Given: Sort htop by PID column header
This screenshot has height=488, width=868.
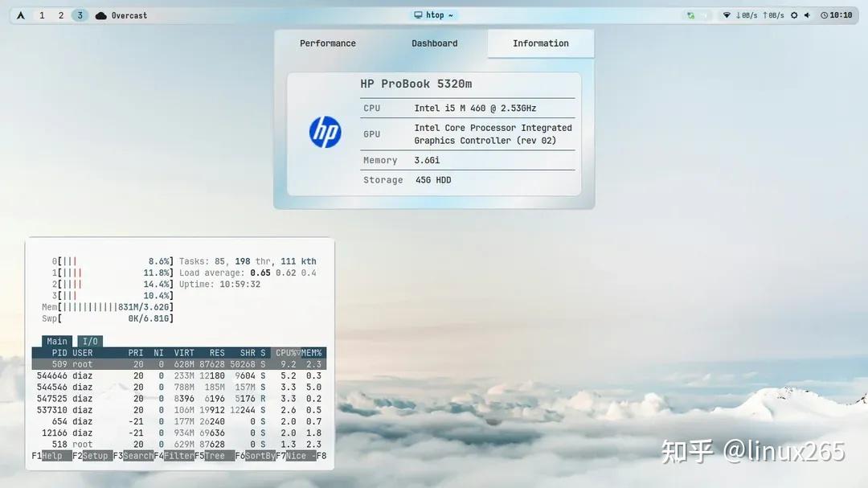Looking at the screenshot, I should 59,353.
